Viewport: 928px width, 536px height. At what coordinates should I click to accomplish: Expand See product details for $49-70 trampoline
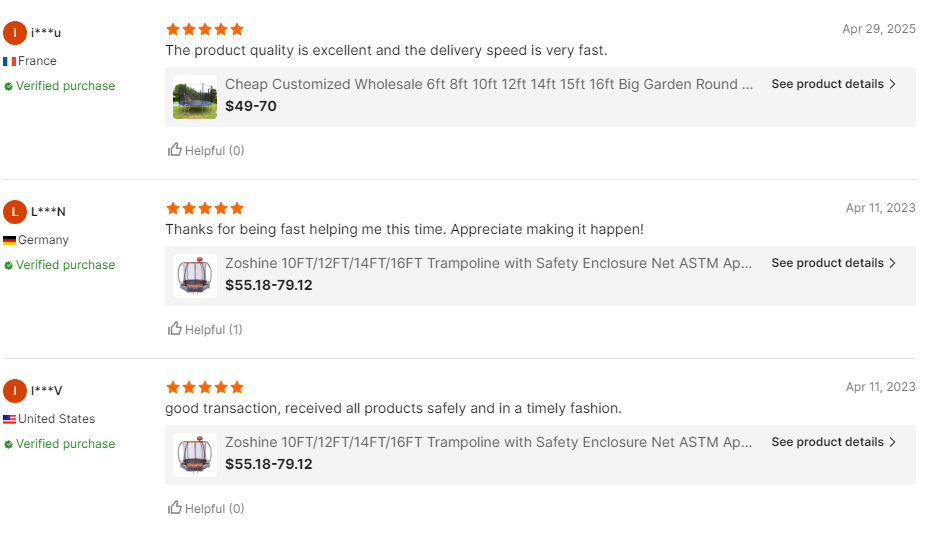(834, 84)
